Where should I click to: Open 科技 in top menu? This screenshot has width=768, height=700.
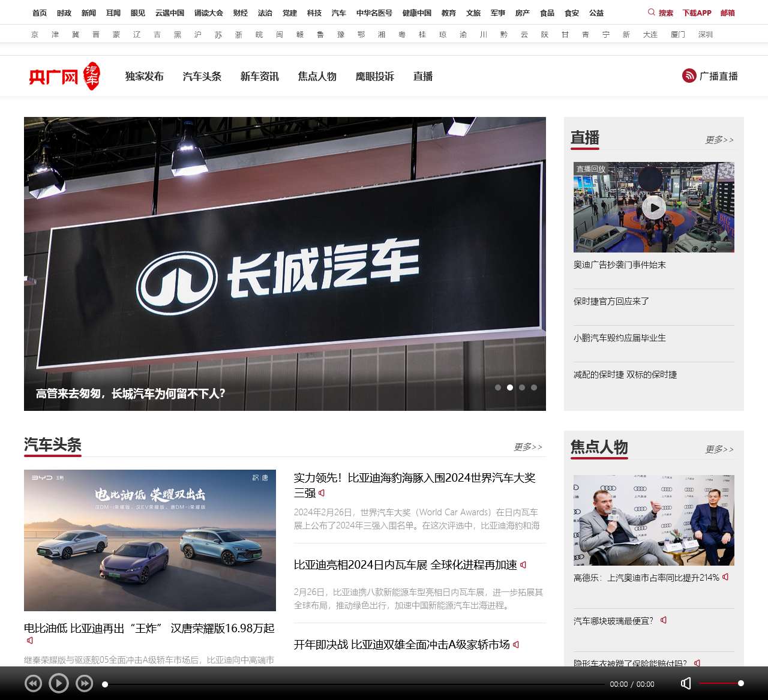click(314, 13)
